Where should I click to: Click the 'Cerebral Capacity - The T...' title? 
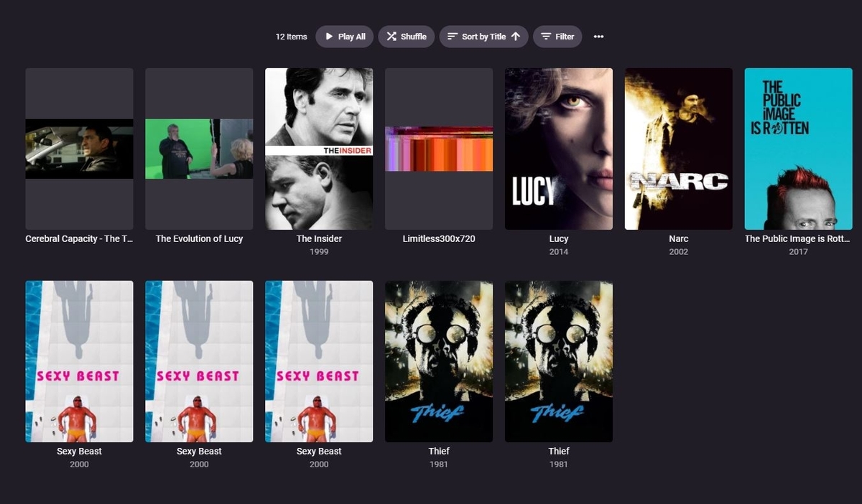(79, 239)
